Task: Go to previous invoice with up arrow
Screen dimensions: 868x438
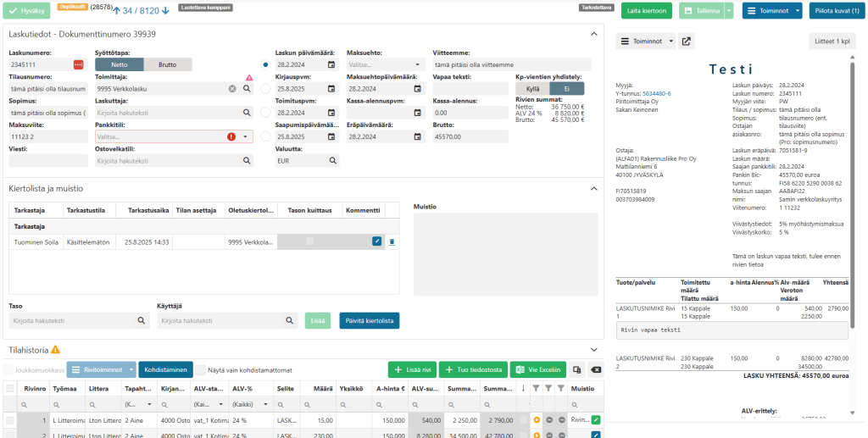Action: click(117, 10)
